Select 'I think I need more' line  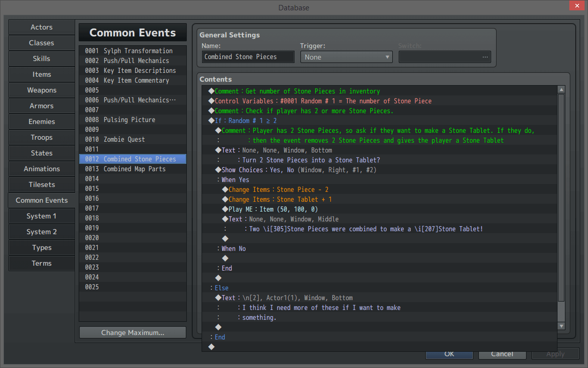[x=380, y=307]
